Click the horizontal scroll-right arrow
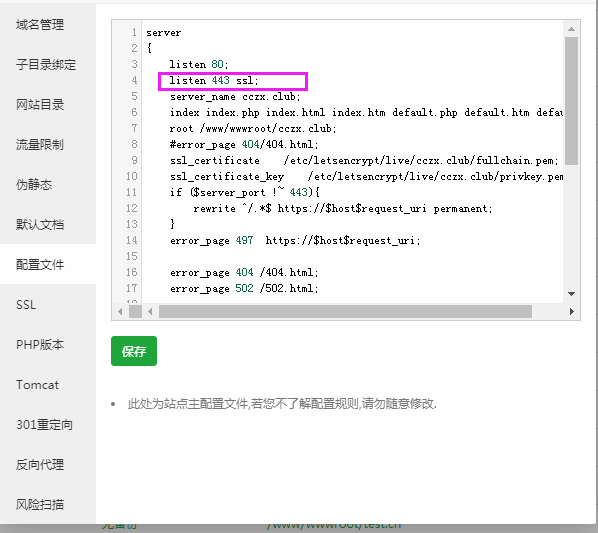 [572, 311]
